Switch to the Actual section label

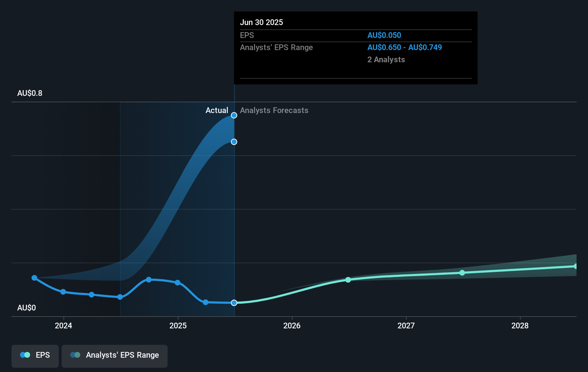click(x=217, y=110)
